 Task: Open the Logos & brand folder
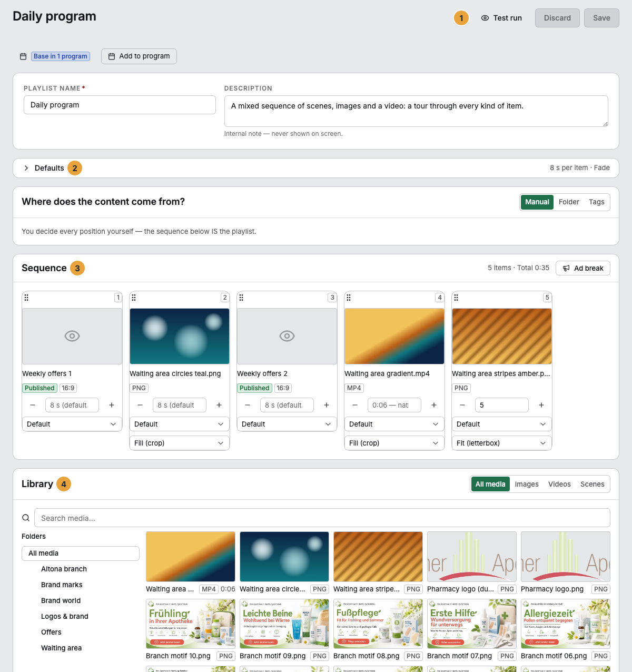pyautogui.click(x=65, y=617)
